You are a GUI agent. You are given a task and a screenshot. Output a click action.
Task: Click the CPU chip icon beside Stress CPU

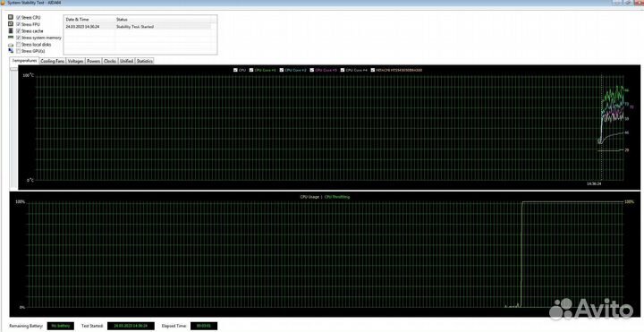coord(11,17)
